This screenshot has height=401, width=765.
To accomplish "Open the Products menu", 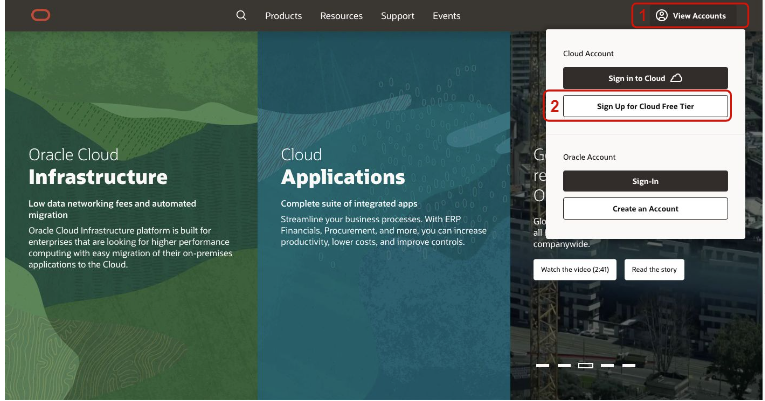I will point(283,16).
